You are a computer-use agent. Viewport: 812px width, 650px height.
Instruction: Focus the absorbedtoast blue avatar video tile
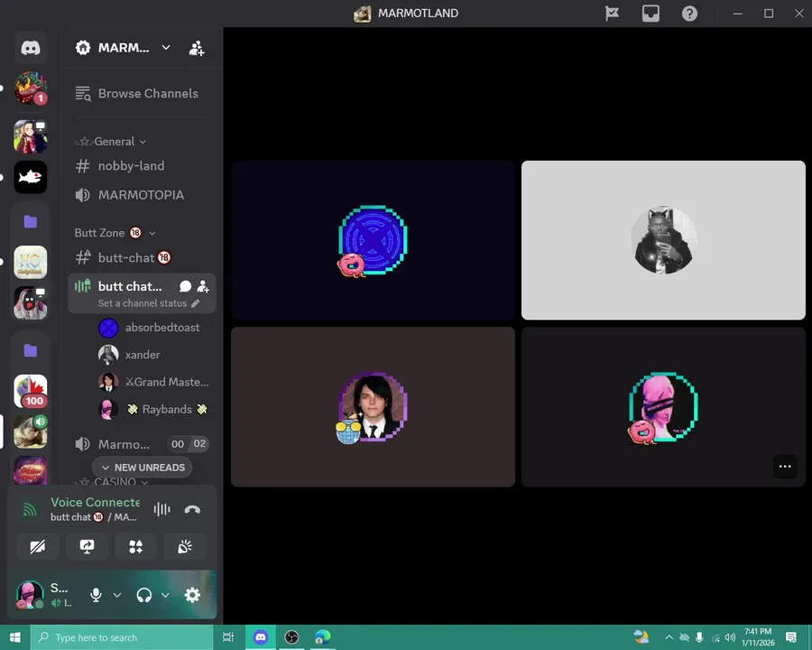tap(373, 240)
